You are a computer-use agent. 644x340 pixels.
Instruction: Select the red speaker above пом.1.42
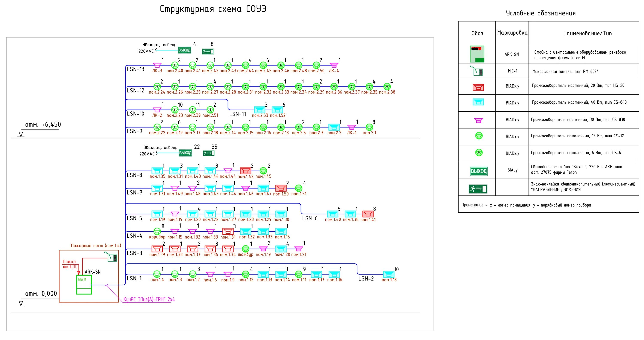pyautogui.click(x=246, y=171)
